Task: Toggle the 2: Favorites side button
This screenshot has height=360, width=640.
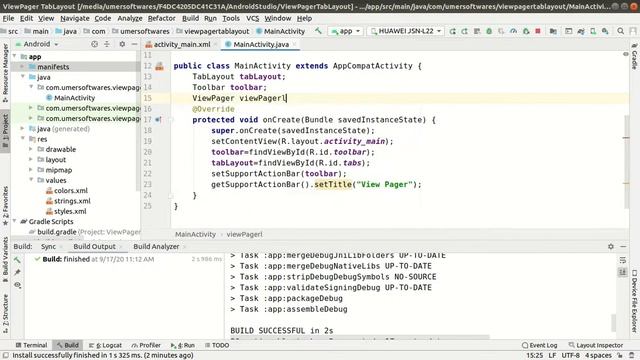Action: [x=5, y=206]
